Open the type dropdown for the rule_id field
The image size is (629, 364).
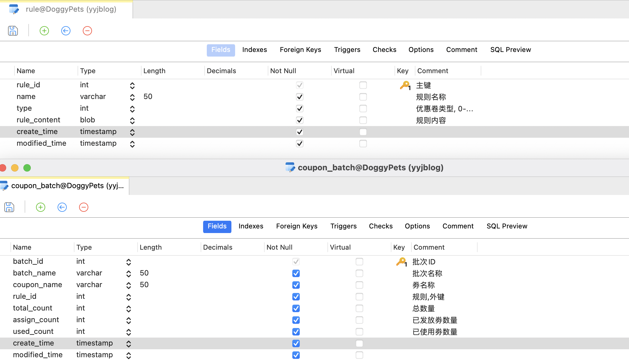click(x=132, y=85)
